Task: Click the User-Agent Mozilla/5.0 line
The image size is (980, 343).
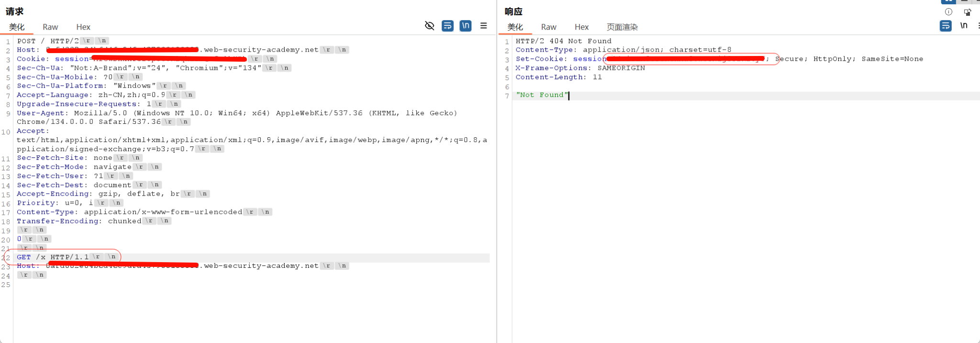Action: click(237, 113)
